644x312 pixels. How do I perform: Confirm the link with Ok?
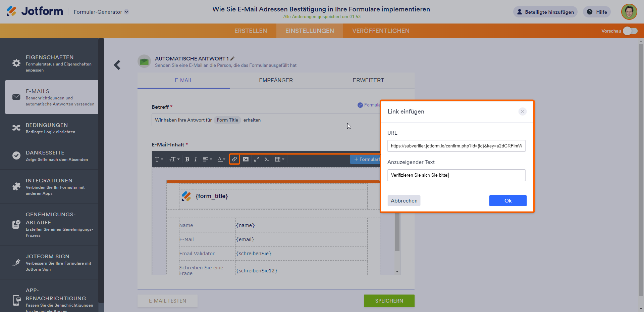pos(508,200)
